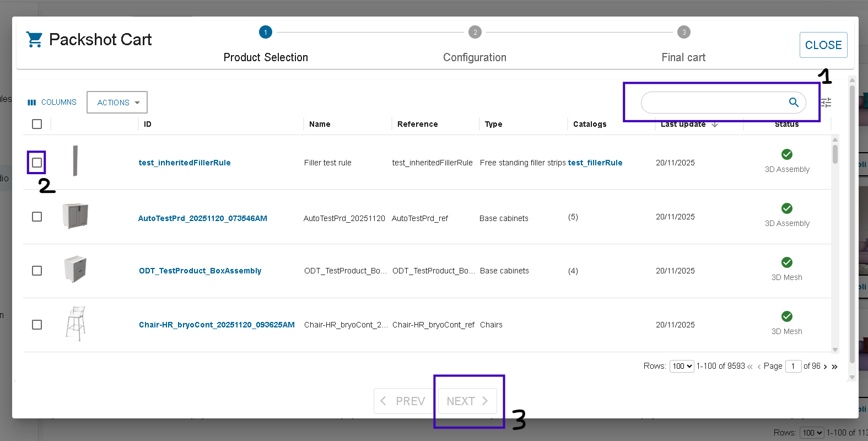Screen dimensions: 868x441
Task: Check the Chair-HR_bryoCont row checkbox
Action: pos(37,325)
